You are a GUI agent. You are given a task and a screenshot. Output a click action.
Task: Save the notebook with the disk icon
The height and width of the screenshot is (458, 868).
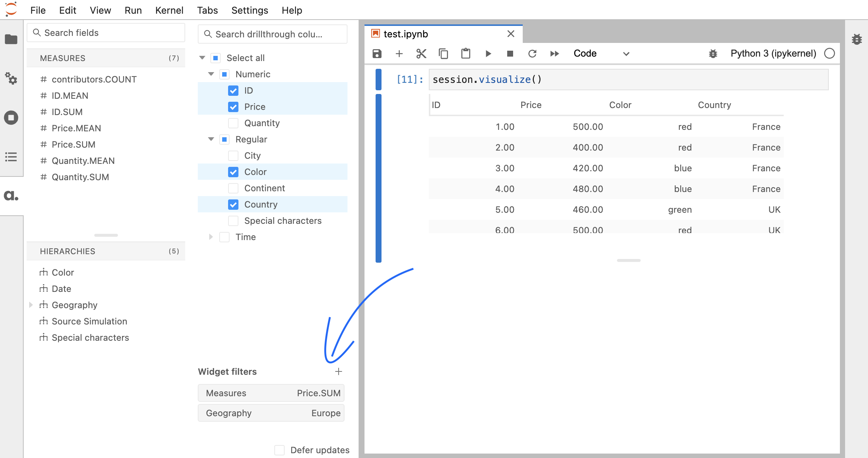(377, 54)
